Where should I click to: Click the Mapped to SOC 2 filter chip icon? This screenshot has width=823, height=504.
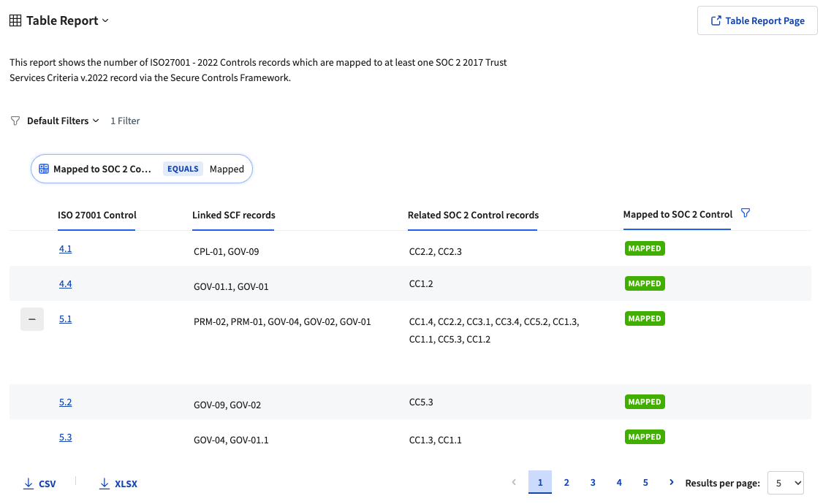pyautogui.click(x=44, y=169)
